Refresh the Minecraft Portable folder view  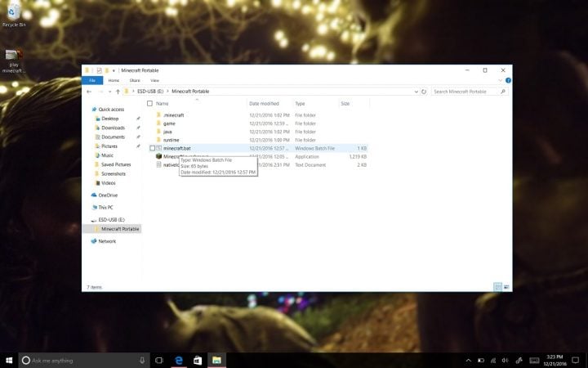pos(424,92)
